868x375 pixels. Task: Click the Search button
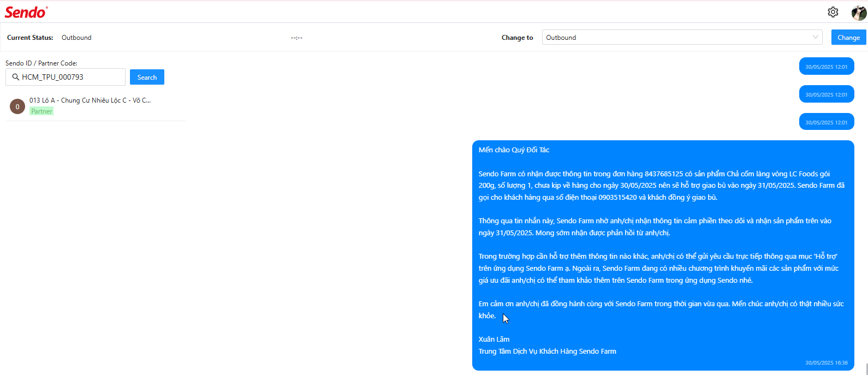click(x=147, y=77)
